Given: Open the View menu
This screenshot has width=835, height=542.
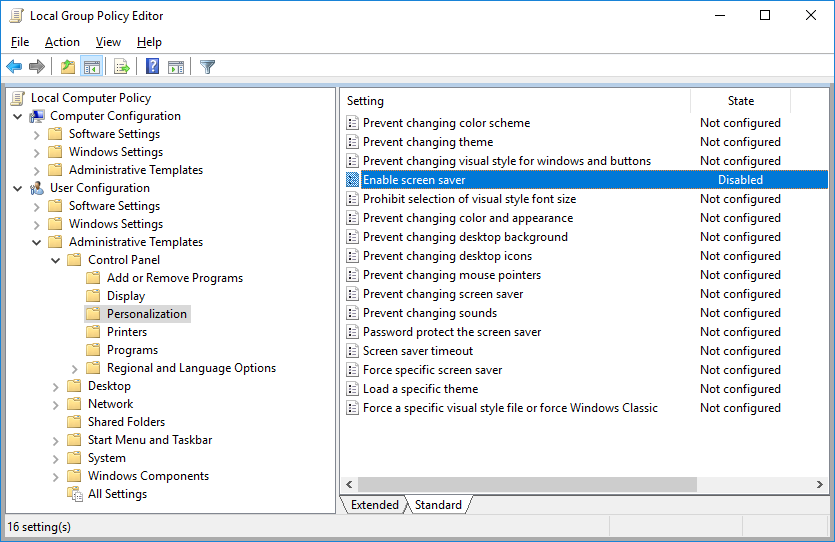Looking at the screenshot, I should (108, 42).
